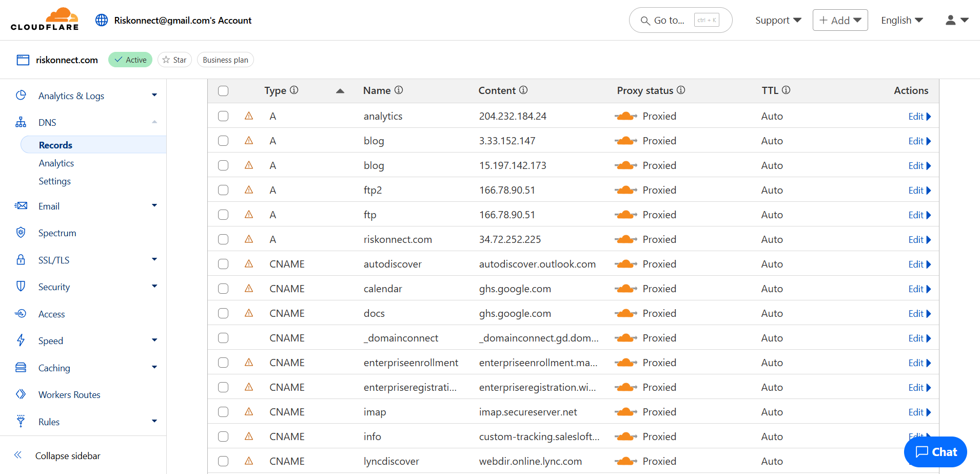Click the Workers Routes sidebar icon
The height and width of the screenshot is (474, 980).
21,394
